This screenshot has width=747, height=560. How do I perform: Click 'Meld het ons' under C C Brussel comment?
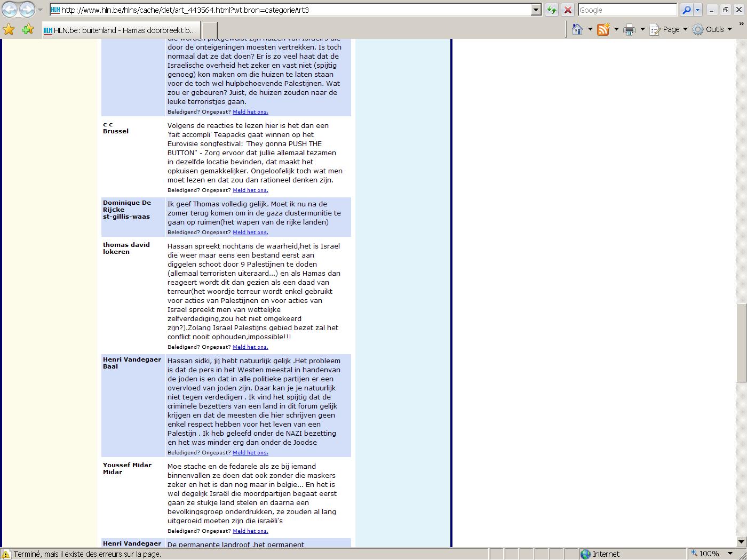point(250,190)
